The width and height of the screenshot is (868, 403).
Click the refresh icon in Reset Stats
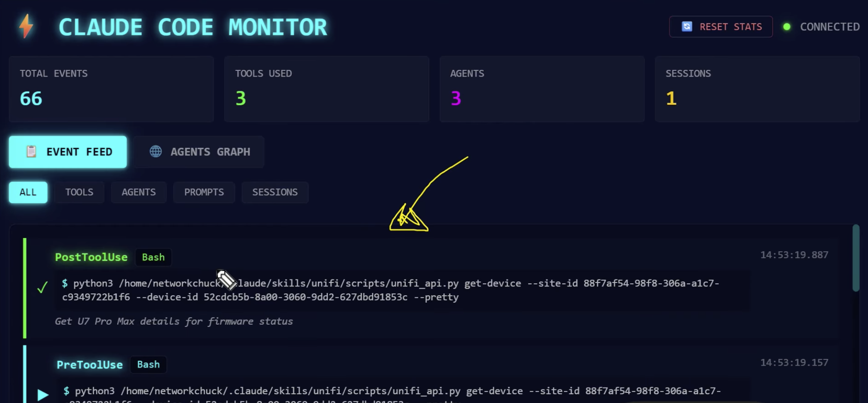(687, 27)
